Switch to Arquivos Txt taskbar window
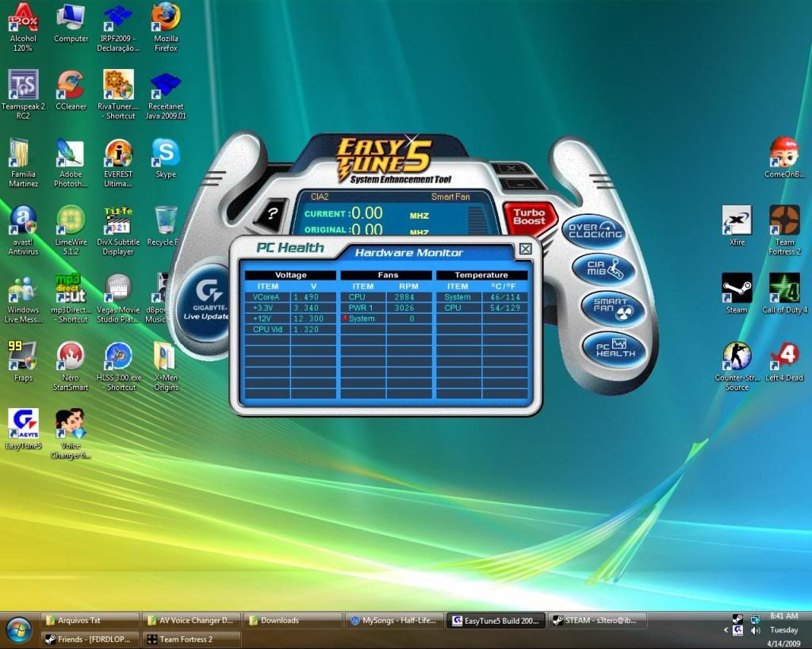Viewport: 812px width, 649px height. coord(90,620)
